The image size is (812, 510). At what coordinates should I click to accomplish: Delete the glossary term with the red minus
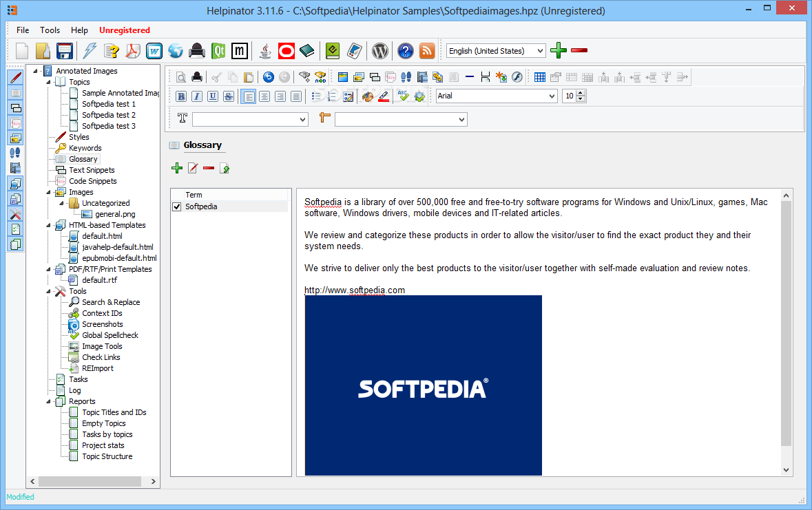[x=209, y=168]
